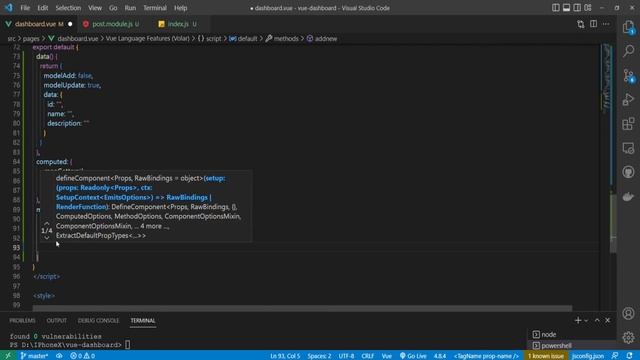Open the Accounts menu icon
640x360 pixels.
coord(629,313)
